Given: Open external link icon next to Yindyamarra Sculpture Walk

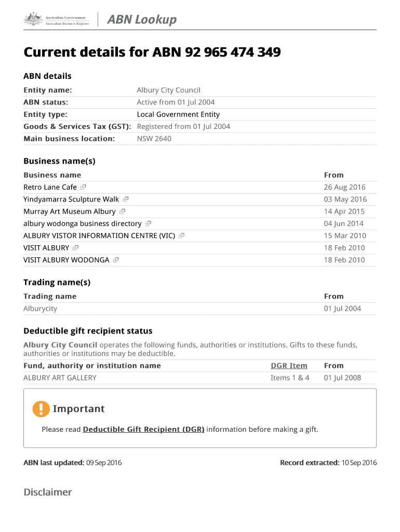Looking at the screenshot, I should pos(126,199).
